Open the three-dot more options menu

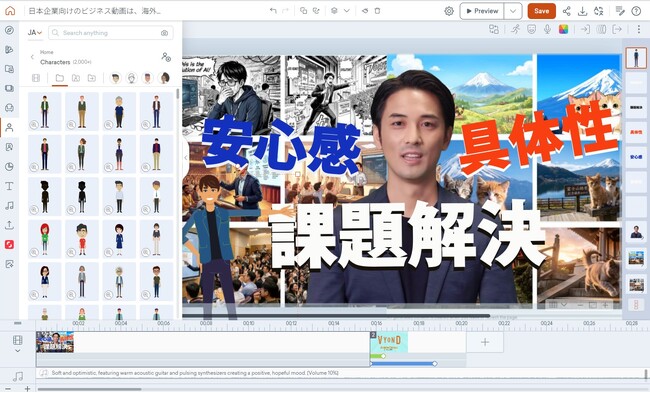pyautogui.click(x=639, y=29)
